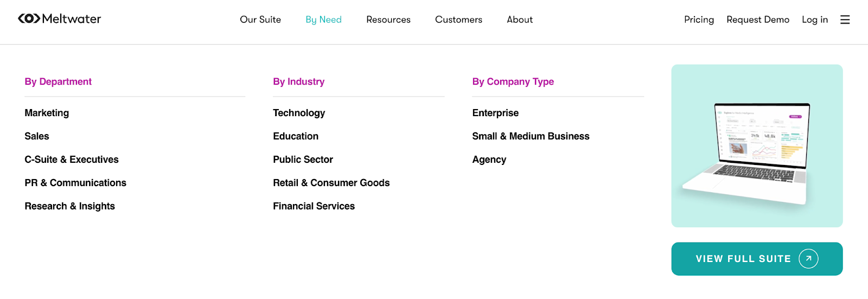Open the Pricing page link

tap(699, 20)
